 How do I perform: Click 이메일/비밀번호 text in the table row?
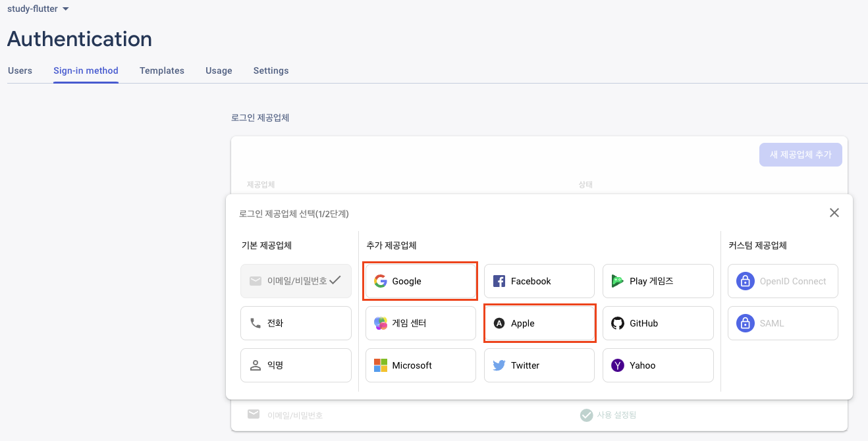tap(295, 415)
